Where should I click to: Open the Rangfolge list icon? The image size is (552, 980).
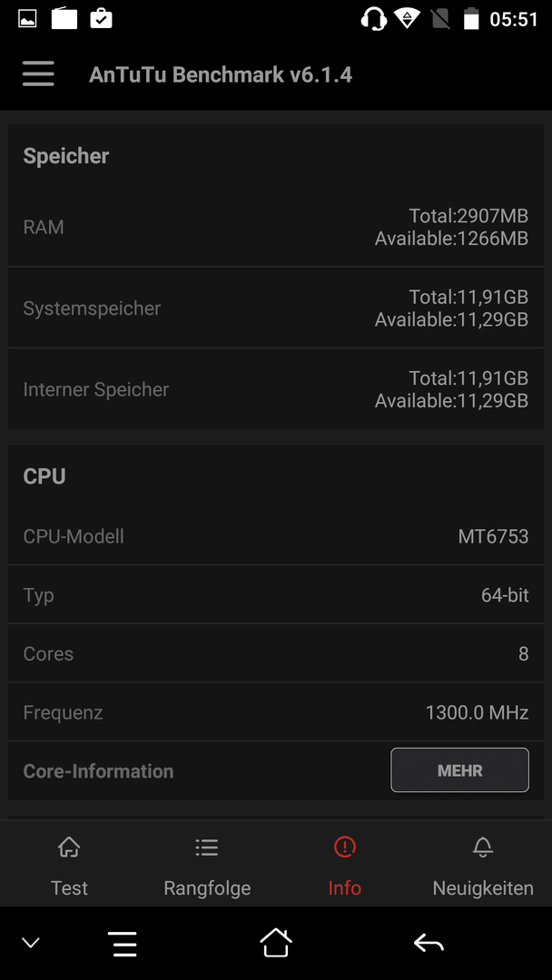207,848
